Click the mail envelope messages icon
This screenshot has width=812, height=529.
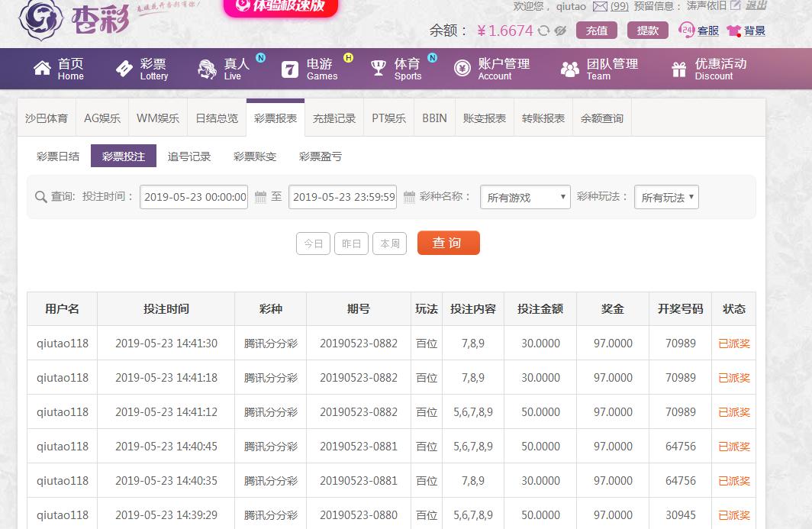click(x=600, y=6)
